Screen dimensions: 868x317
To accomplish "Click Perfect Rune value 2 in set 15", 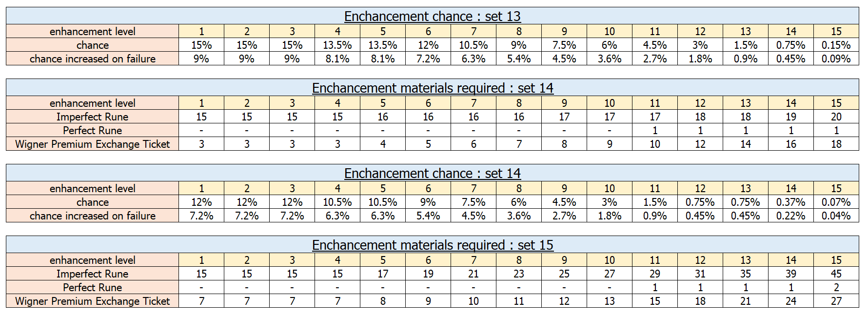I will (836, 287).
